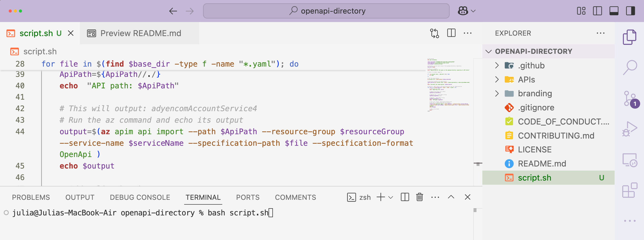
Task: Open Customize Layout icon
Action: point(581,11)
